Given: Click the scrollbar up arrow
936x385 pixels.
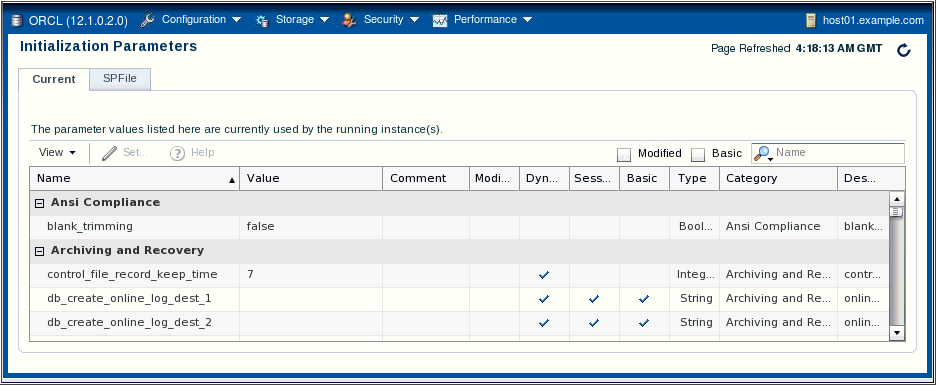Looking at the screenshot, I should [x=897, y=199].
